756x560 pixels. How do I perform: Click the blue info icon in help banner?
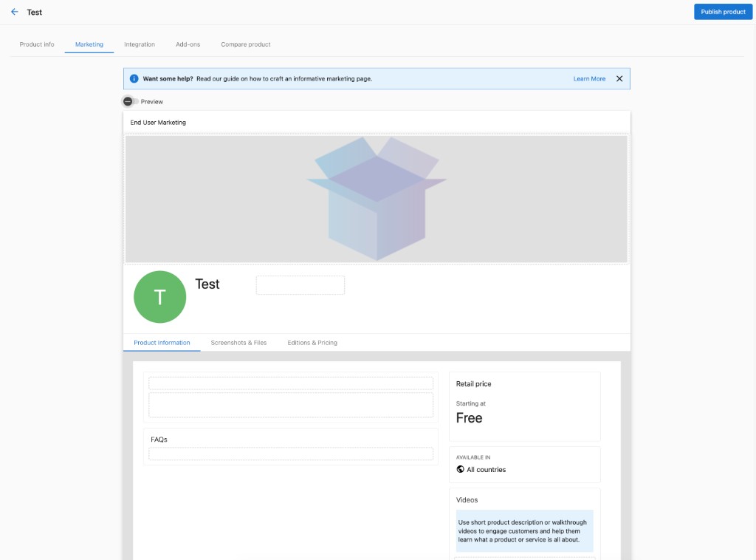[x=134, y=78]
